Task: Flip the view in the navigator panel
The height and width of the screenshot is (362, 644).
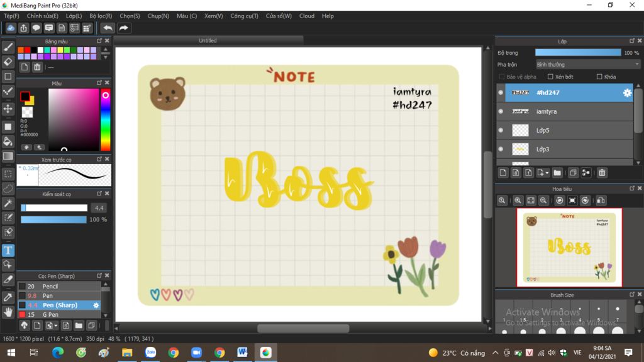Action: click(601, 200)
